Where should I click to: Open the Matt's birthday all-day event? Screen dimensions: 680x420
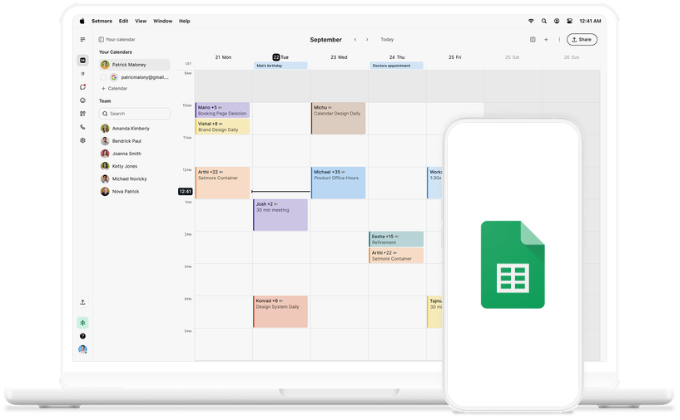[281, 66]
